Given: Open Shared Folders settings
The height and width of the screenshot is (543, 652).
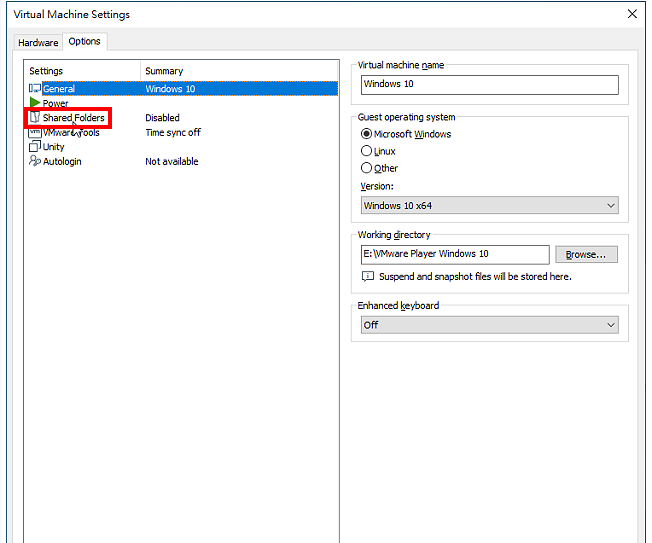Looking at the screenshot, I should click(74, 118).
